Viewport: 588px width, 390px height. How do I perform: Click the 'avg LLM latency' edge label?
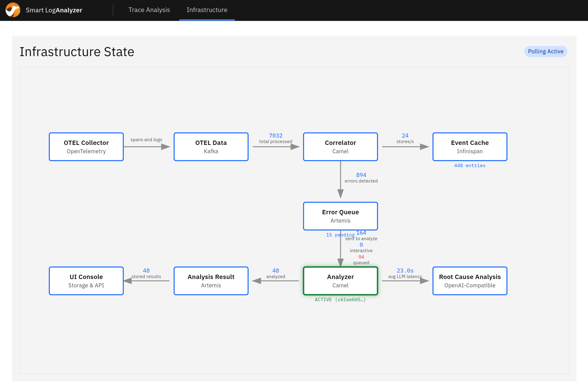405,277
